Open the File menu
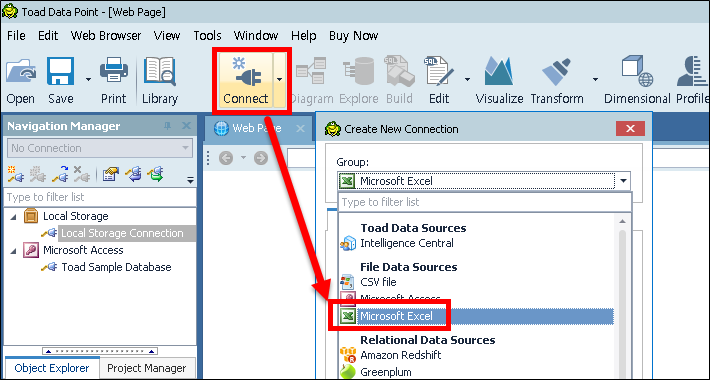 point(16,36)
